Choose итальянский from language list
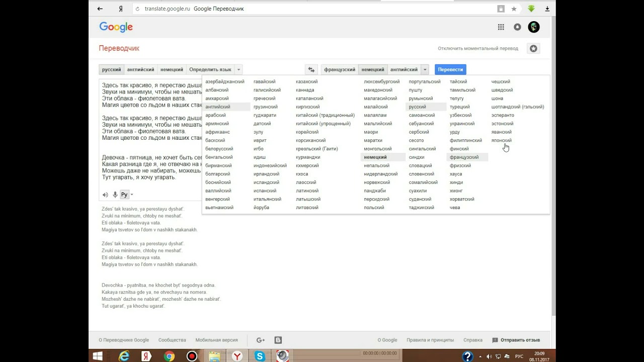The height and width of the screenshot is (362, 644). pos(267,199)
